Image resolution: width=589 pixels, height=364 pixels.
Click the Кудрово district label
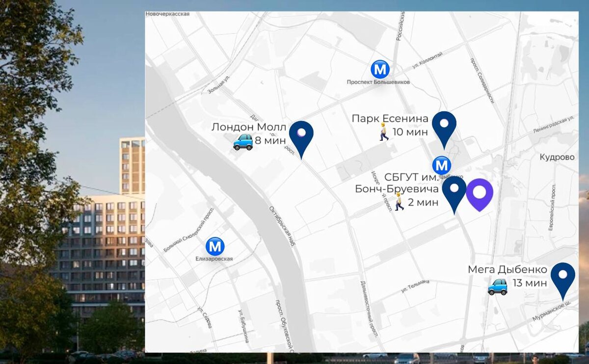click(557, 157)
